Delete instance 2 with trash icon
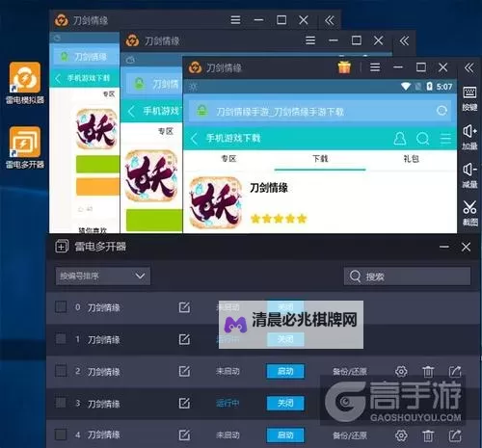The width and height of the screenshot is (482, 448). click(x=428, y=372)
